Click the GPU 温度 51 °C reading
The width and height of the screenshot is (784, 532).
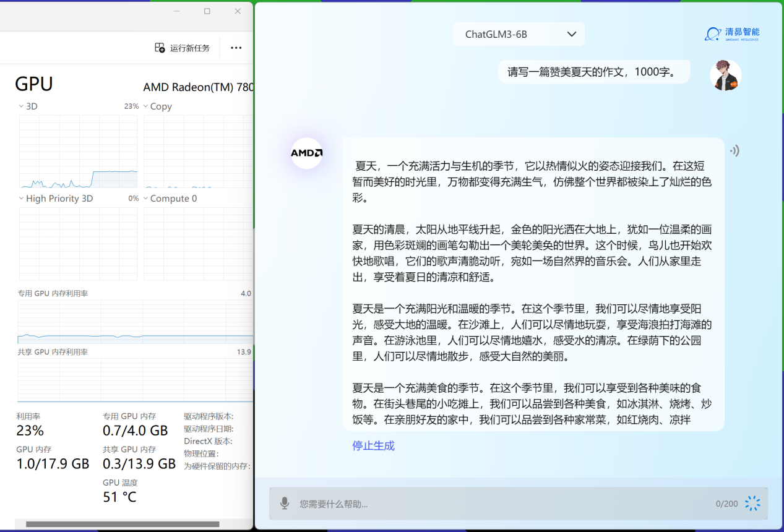[119, 496]
